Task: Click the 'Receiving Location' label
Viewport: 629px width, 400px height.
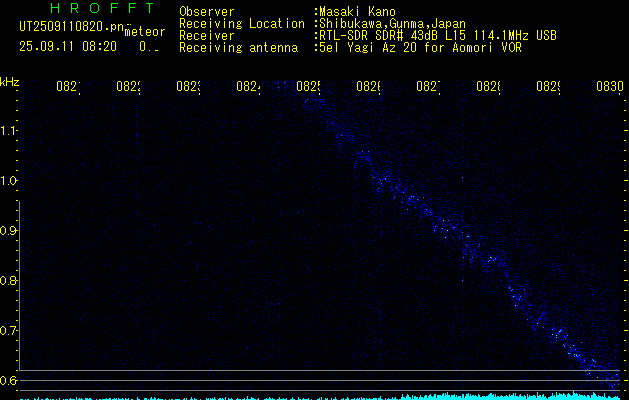Action: 242,24
